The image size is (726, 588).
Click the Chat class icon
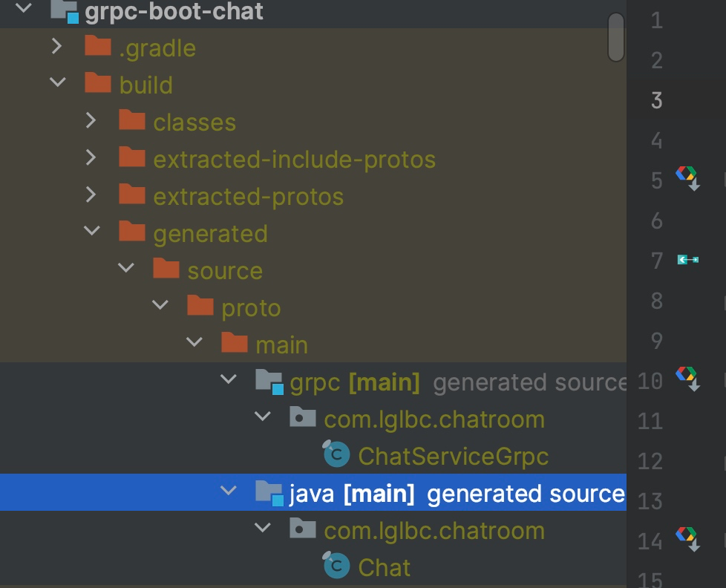tap(336, 566)
